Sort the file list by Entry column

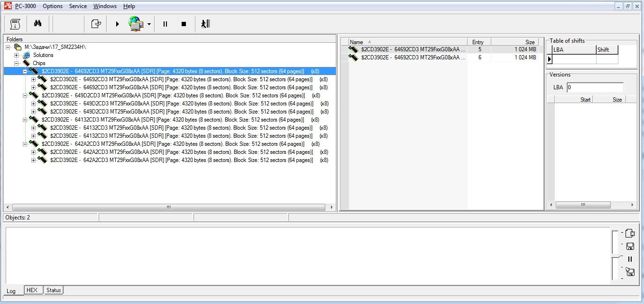[479, 42]
